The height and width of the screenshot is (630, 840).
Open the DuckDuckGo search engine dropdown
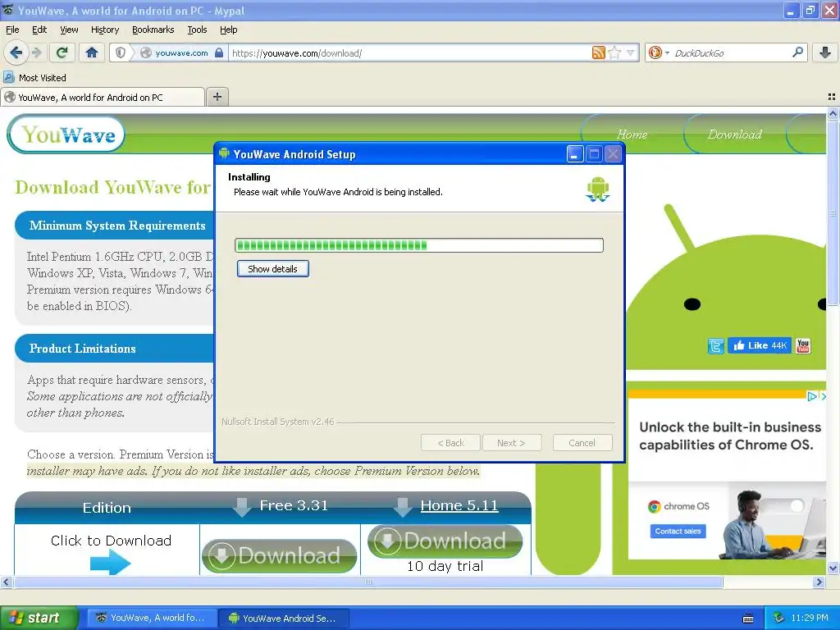pyautogui.click(x=659, y=52)
